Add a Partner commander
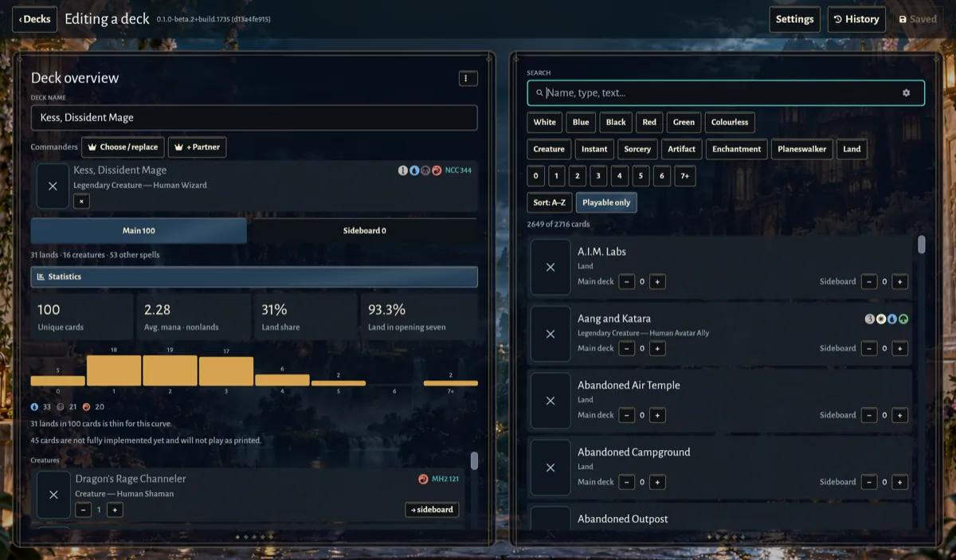 197,147
